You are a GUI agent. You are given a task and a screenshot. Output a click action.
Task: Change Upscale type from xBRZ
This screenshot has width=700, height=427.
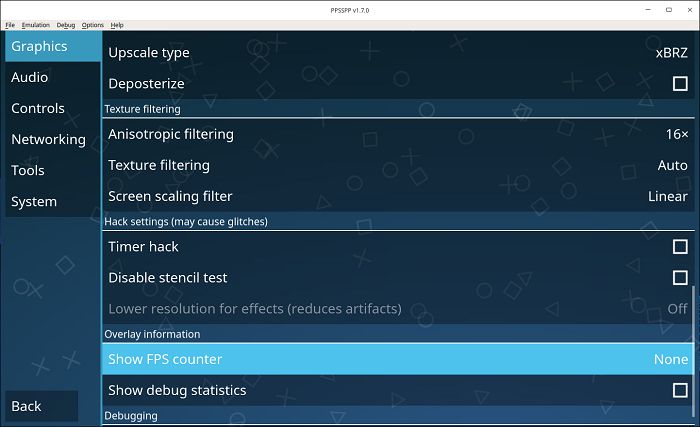click(x=398, y=53)
